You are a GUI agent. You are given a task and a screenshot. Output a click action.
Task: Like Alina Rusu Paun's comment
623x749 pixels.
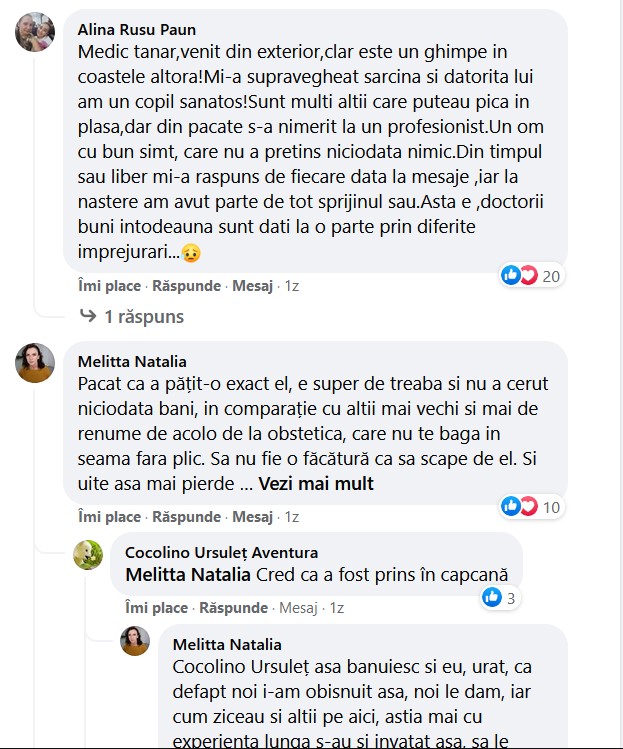click(109, 286)
